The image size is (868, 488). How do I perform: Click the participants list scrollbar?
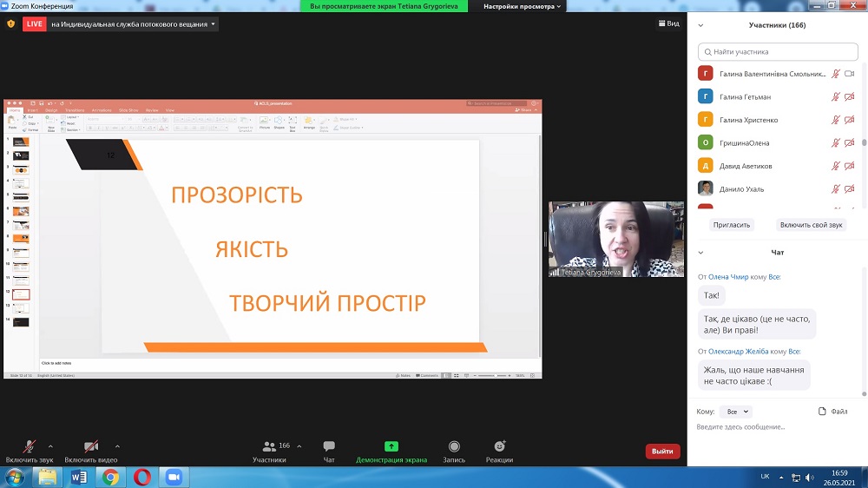(x=865, y=135)
